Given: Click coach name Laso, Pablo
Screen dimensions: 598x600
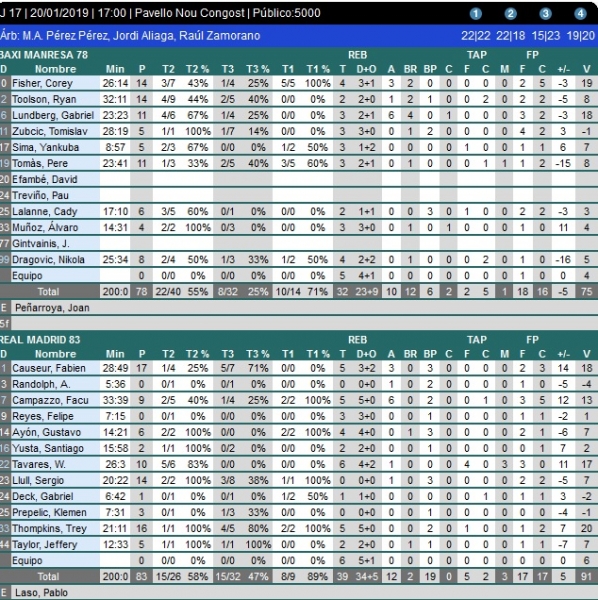Looking at the screenshot, I should click(x=41, y=593).
